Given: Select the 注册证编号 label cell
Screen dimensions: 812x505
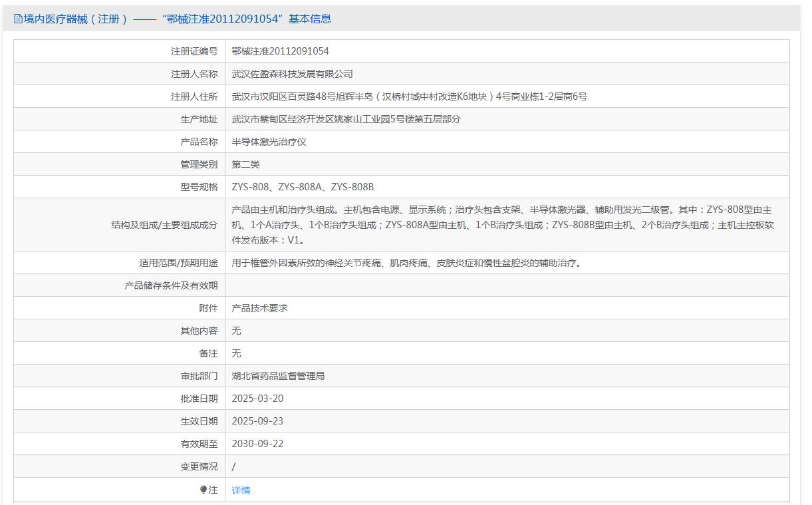Looking at the screenshot, I should point(120,51).
